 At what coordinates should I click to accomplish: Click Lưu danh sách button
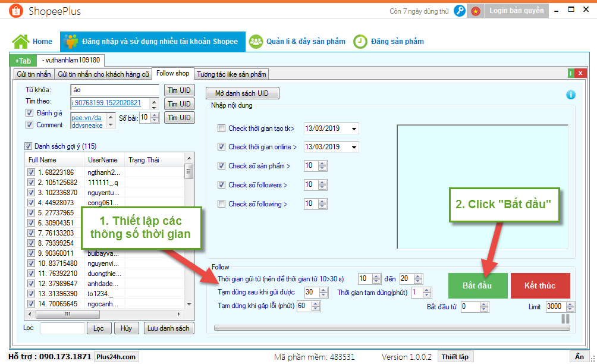click(169, 328)
